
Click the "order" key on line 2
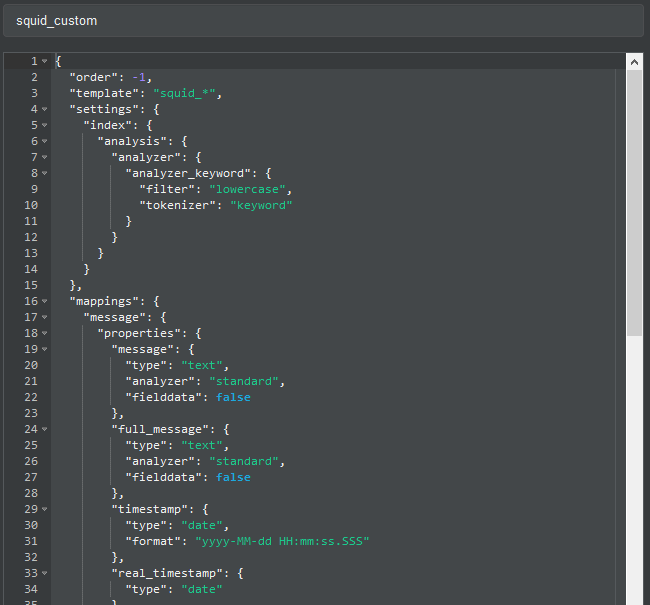[94, 78]
